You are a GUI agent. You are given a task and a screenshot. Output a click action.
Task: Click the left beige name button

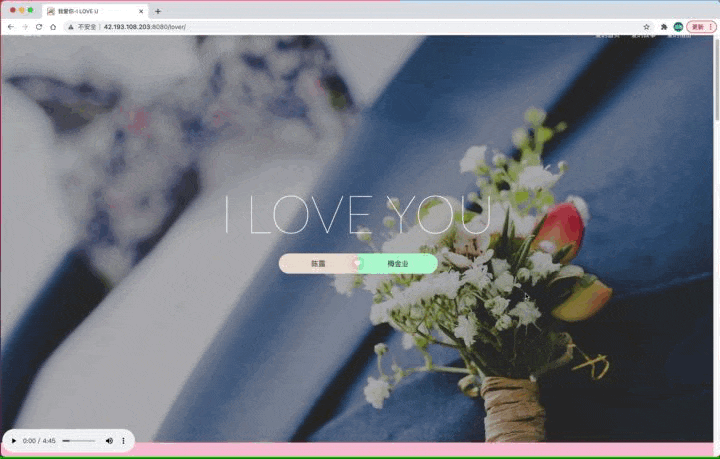click(x=318, y=263)
